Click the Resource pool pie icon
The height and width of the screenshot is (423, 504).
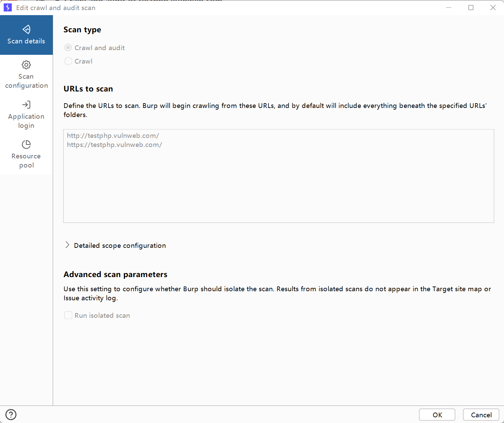(26, 144)
